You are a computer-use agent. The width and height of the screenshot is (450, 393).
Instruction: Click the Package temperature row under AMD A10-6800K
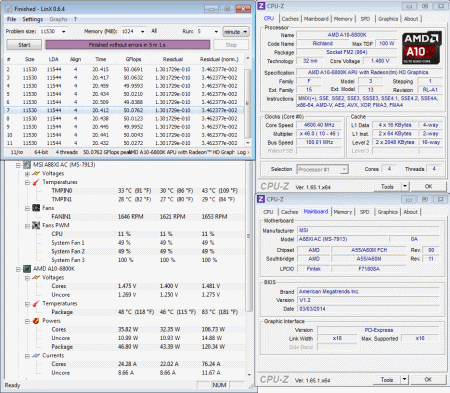[145, 312]
